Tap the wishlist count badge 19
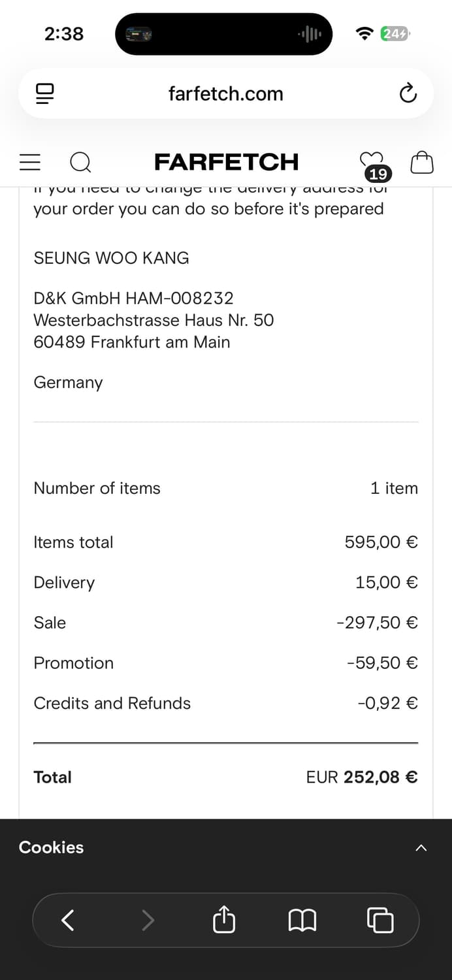The height and width of the screenshot is (980, 452). coord(378,174)
